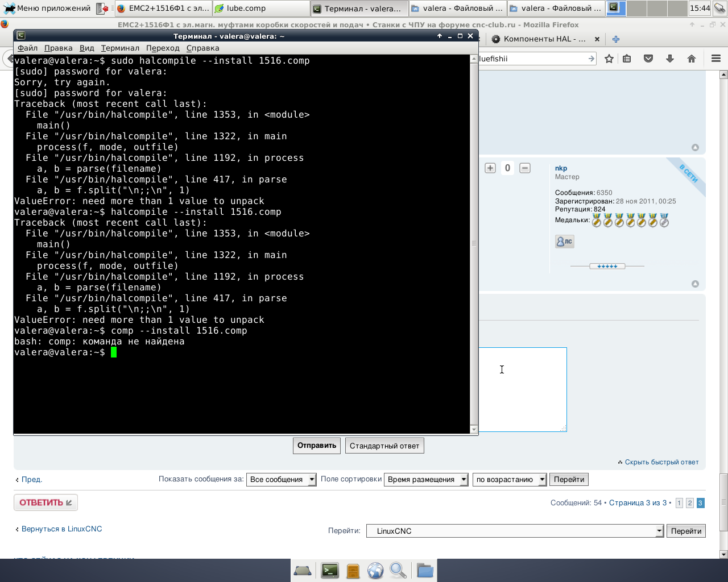Click Перейти next to sort options

coord(569,480)
